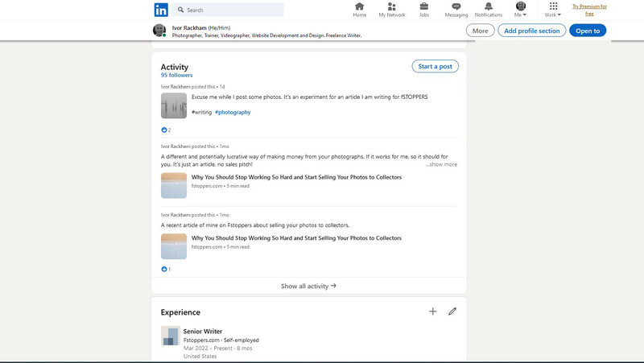Open third post's article thumbnail
This screenshot has height=363, width=644.
(x=174, y=246)
